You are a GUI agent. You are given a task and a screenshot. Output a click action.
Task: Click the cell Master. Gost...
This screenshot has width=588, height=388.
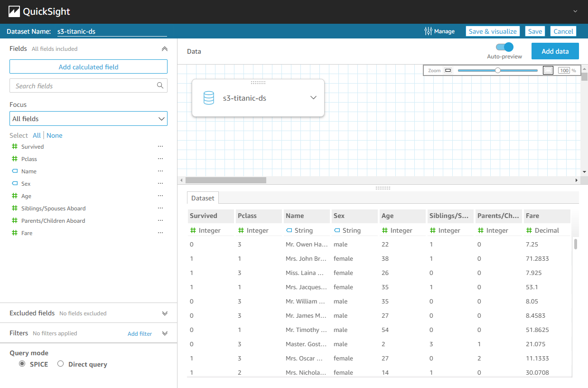(307, 344)
